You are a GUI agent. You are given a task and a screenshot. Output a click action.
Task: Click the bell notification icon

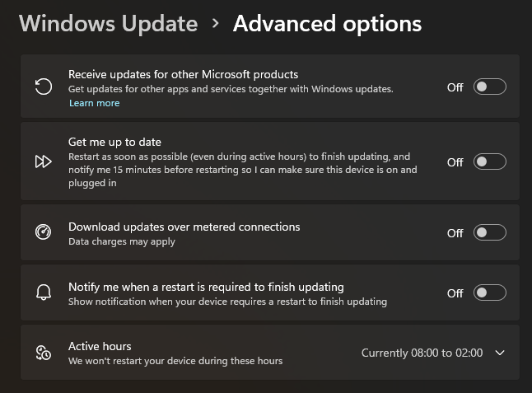pyautogui.click(x=44, y=292)
